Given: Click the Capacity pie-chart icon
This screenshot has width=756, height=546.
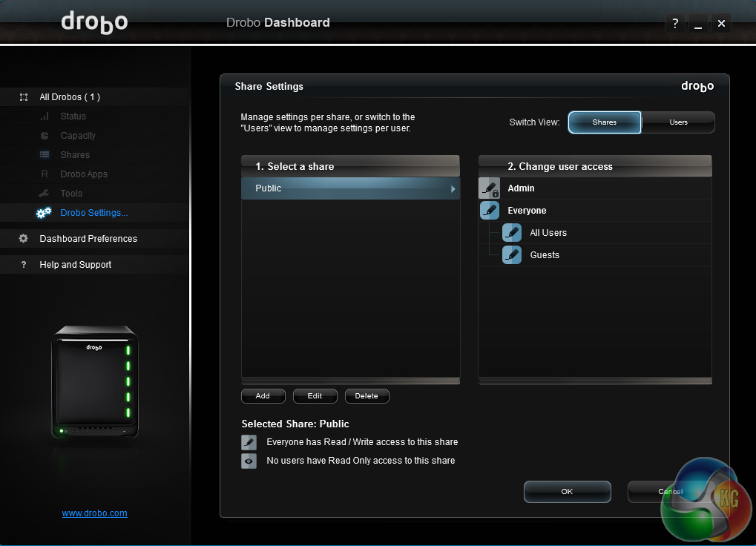Looking at the screenshot, I should pyautogui.click(x=45, y=136).
